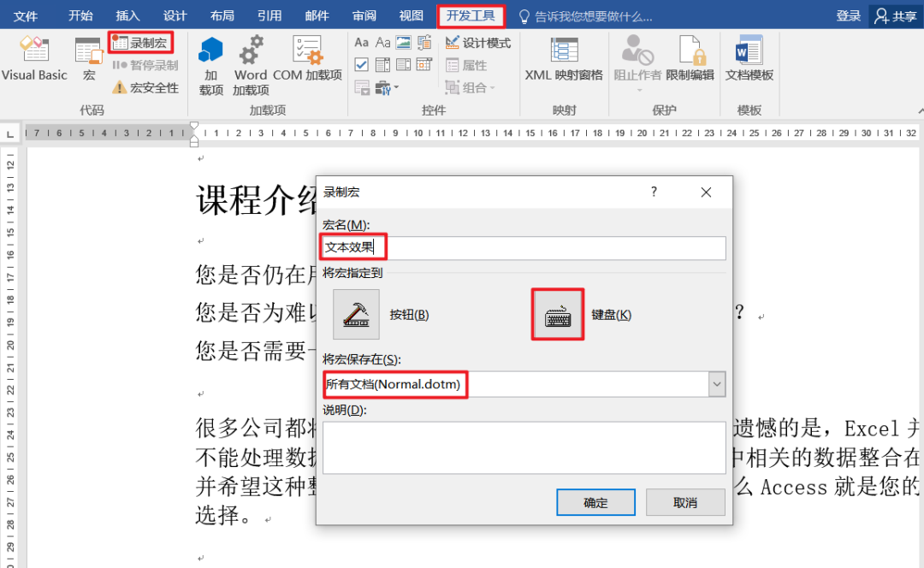Open the legacy tools dropdown

[x=387, y=88]
